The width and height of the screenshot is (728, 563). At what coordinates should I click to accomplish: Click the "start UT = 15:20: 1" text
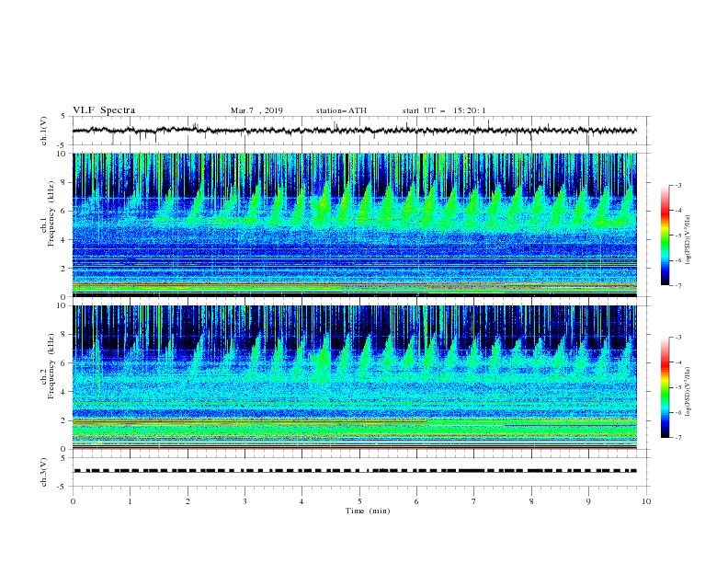click(444, 110)
